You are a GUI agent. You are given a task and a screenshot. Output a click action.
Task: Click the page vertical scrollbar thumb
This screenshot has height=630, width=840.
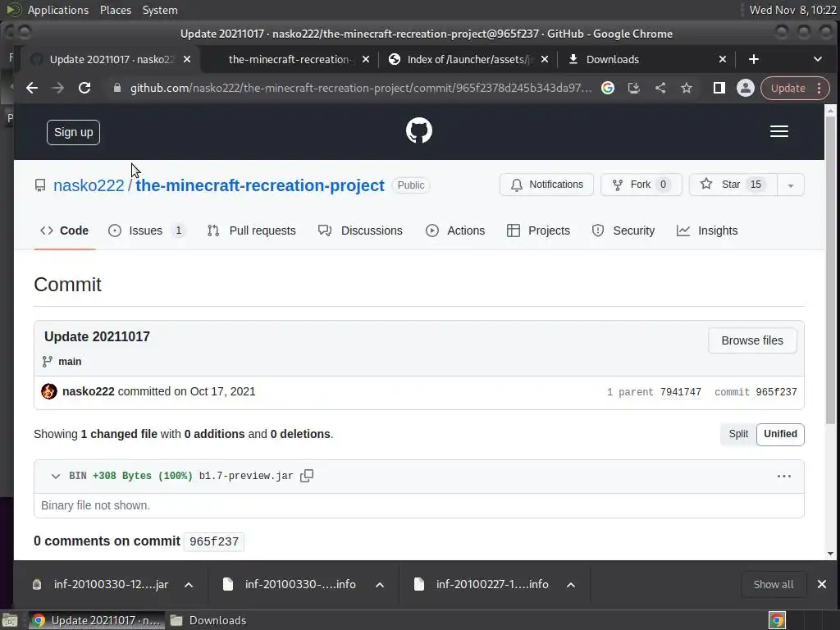[830, 269]
